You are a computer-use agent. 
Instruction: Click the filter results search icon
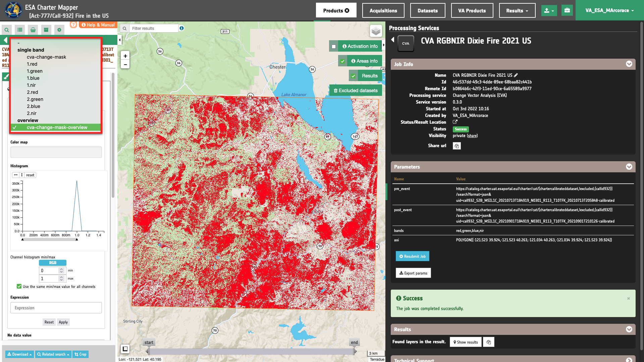click(x=124, y=28)
